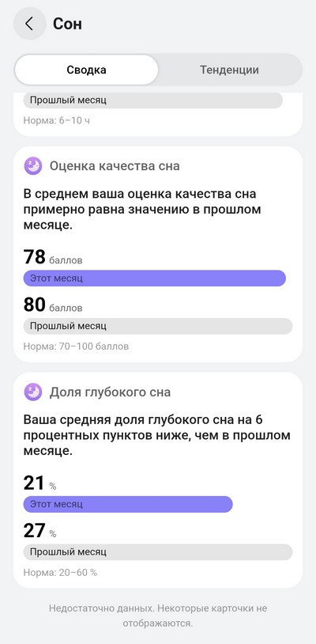Tap the sleep icon beside Оценка качества сна
This screenshot has height=644, width=316.
(33, 166)
